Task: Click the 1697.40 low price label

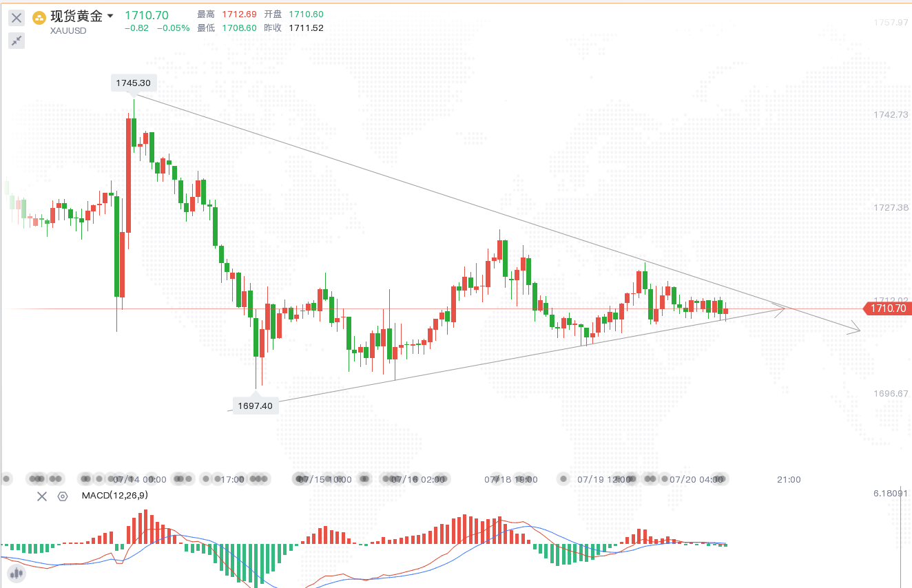Action: tap(255, 406)
